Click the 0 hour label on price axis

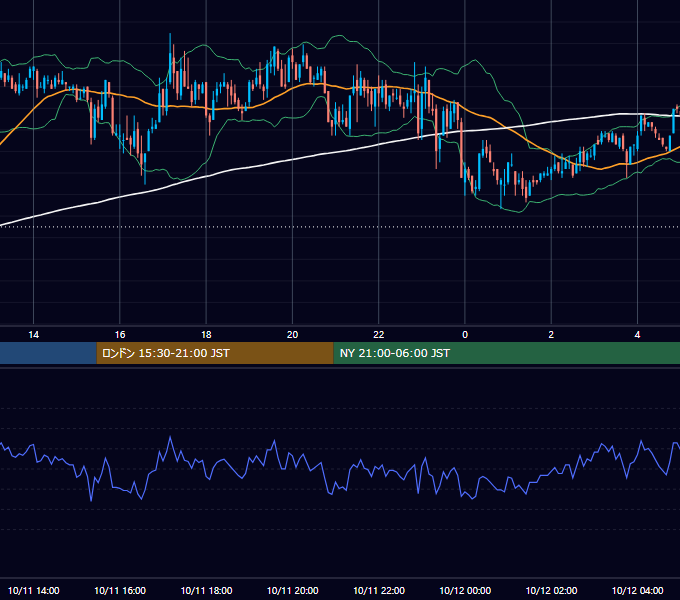pyautogui.click(x=465, y=335)
